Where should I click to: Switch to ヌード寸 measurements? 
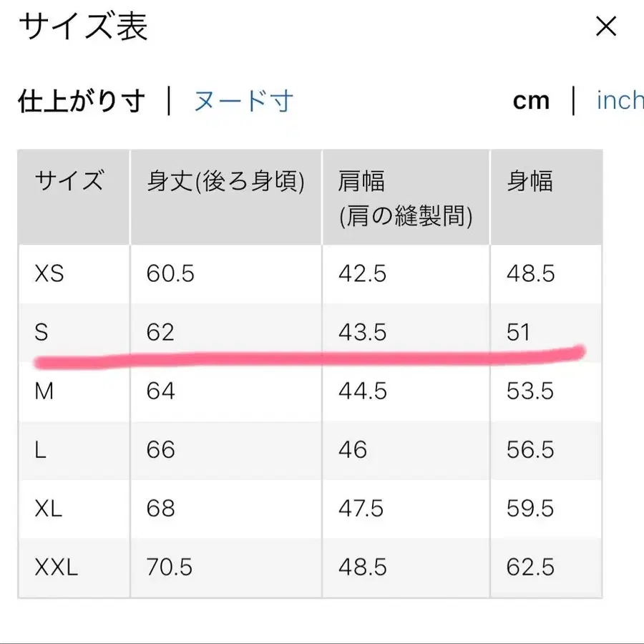[x=242, y=102]
